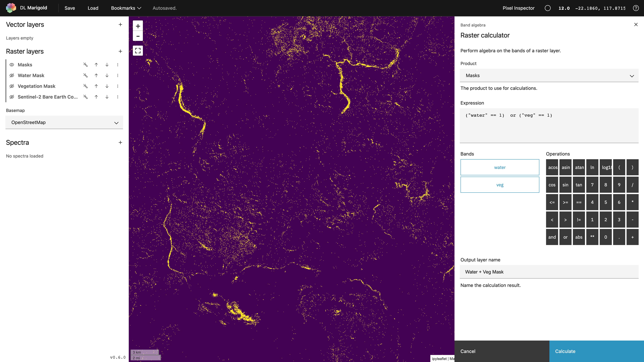Toggle fullscreen map view
This screenshot has height=362, width=644.
pos(138,51)
